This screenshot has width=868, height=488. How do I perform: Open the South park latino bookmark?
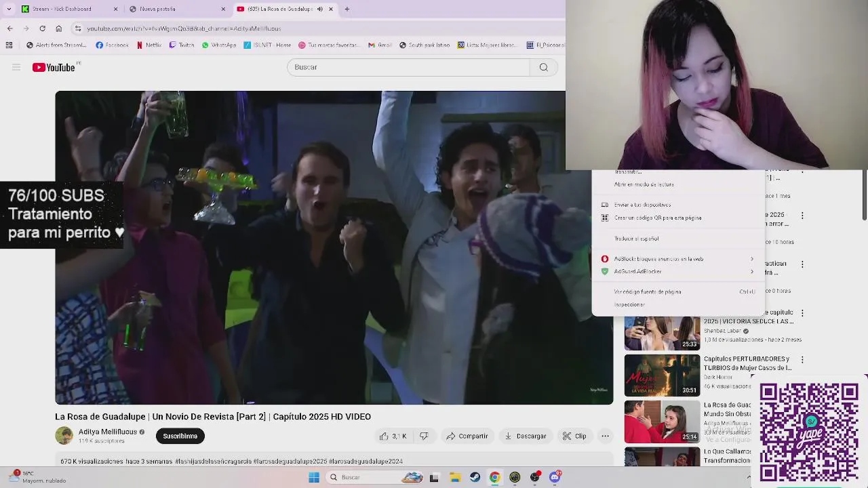(425, 45)
